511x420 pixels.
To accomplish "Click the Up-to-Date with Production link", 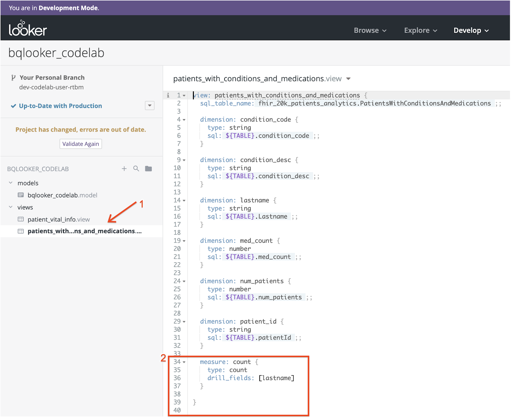I will tap(60, 106).
